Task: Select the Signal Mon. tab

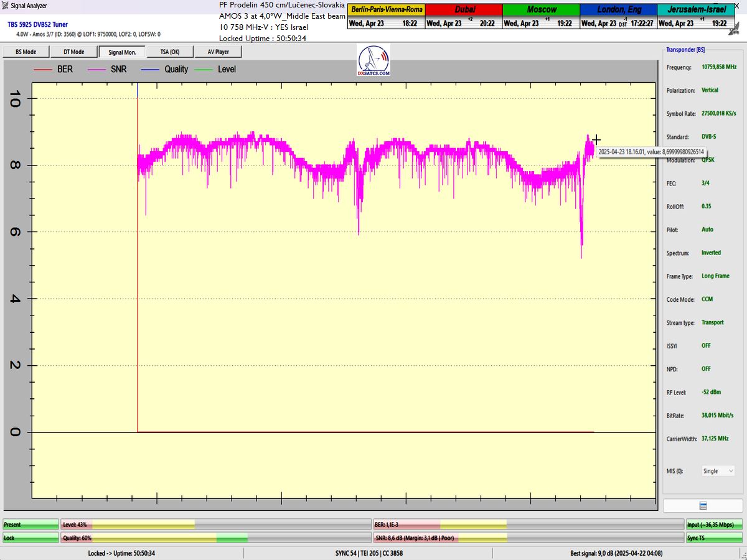Action: tap(122, 52)
